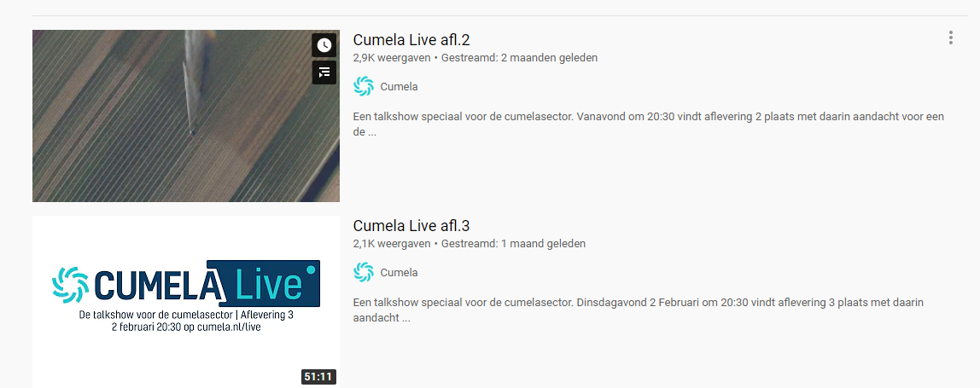Play the aerial field thumbnail of afl.2

[x=185, y=116]
